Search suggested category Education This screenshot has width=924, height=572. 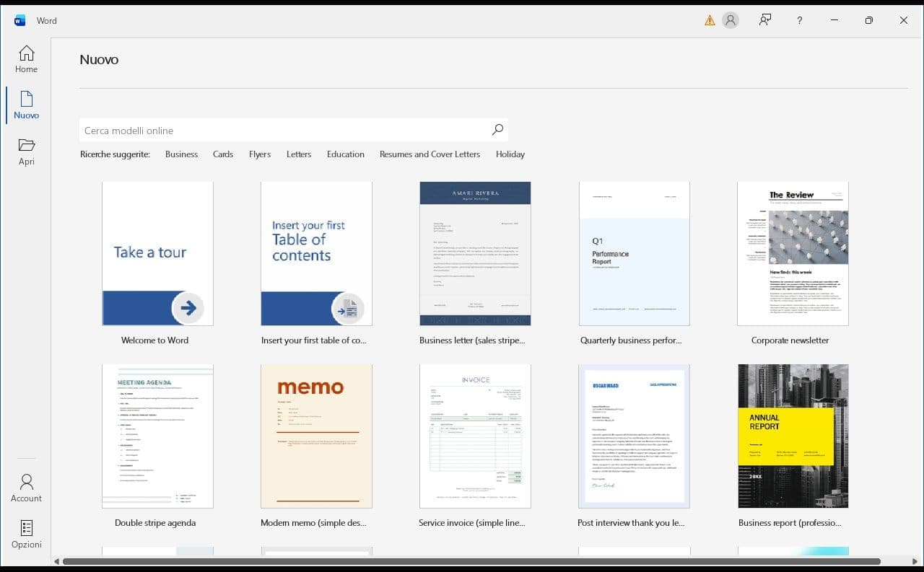tap(346, 154)
